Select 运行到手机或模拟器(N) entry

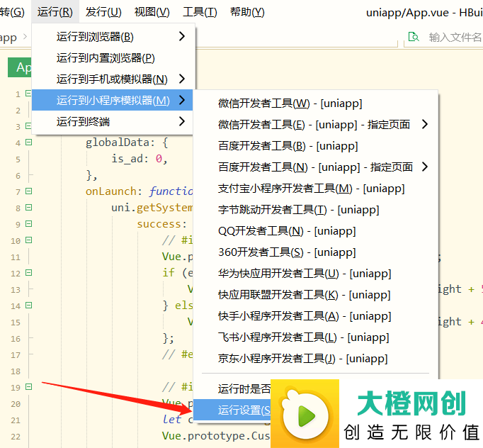click(x=113, y=79)
